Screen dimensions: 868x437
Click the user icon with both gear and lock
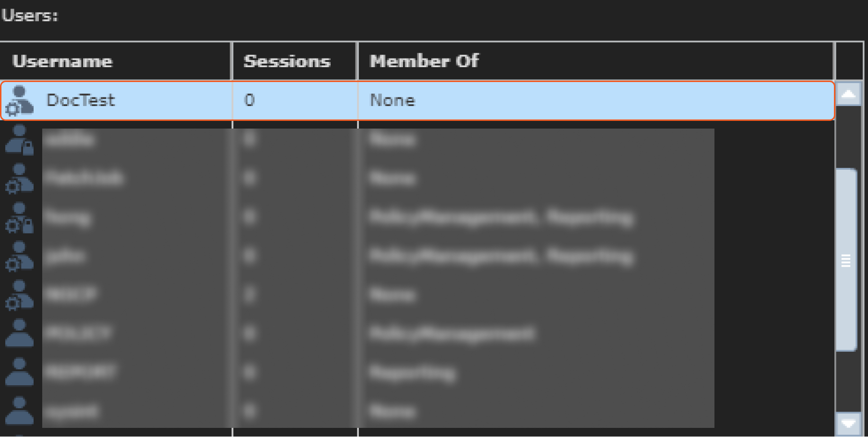pos(20,218)
